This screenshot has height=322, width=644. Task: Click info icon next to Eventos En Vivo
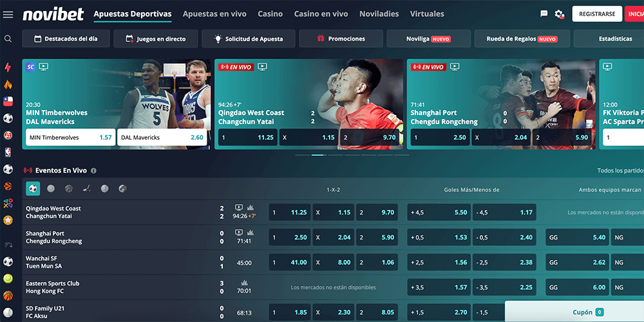(93, 171)
